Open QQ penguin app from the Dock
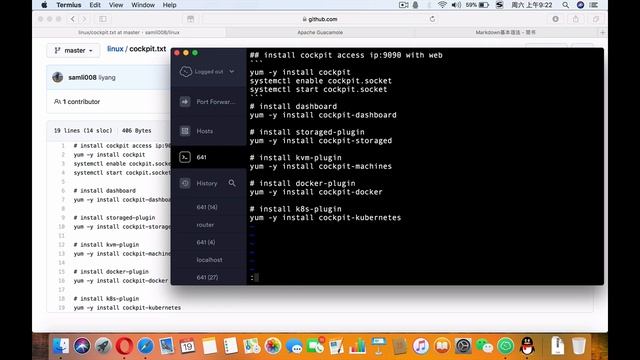The height and width of the screenshot is (360, 640). (527, 346)
